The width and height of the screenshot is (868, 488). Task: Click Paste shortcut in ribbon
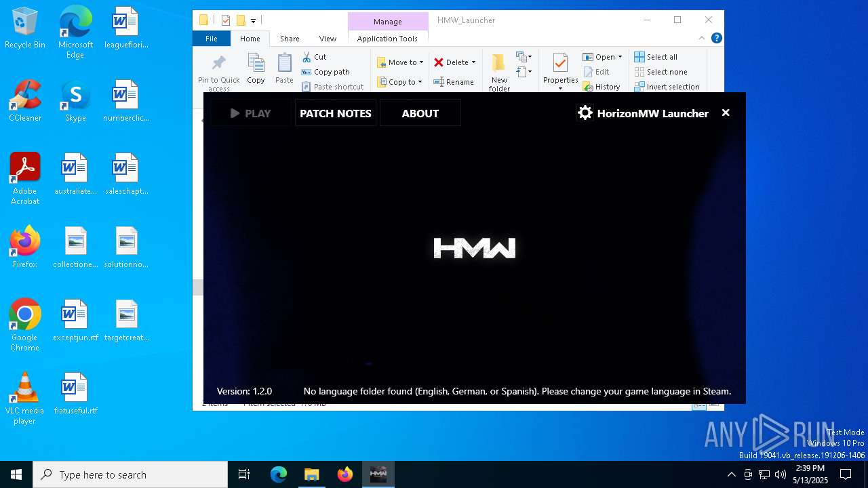pyautogui.click(x=332, y=87)
